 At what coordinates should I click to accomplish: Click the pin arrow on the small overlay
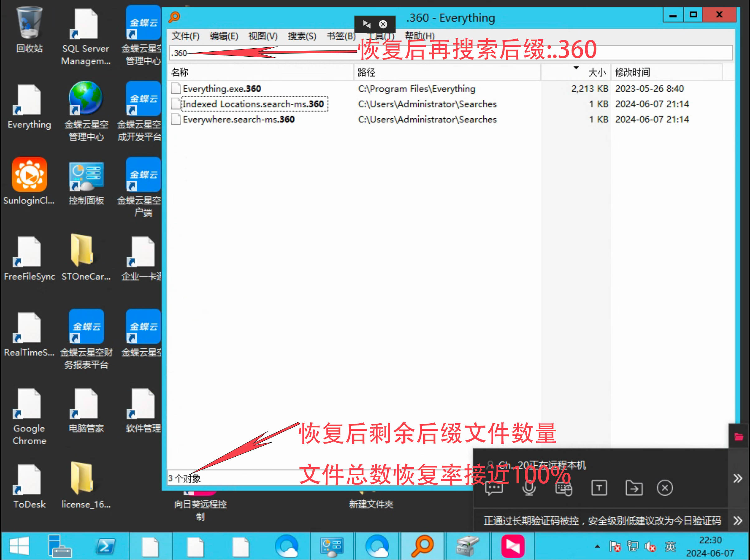pos(366,24)
